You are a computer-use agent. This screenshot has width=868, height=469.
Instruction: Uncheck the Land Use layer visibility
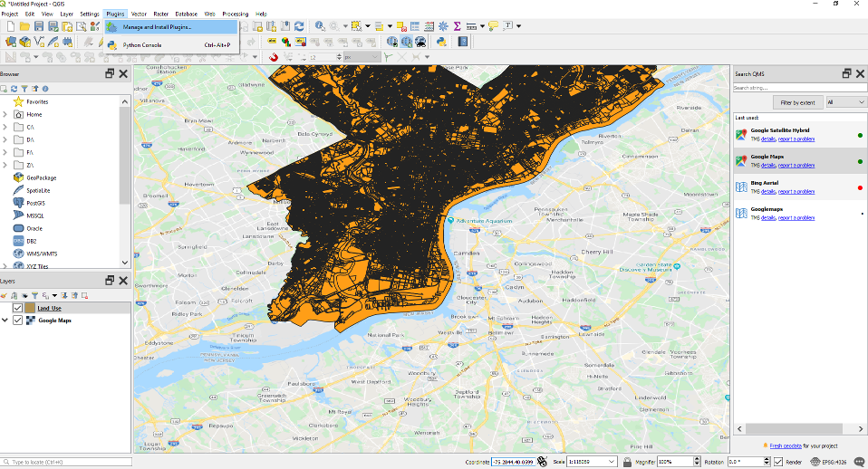[x=17, y=308]
